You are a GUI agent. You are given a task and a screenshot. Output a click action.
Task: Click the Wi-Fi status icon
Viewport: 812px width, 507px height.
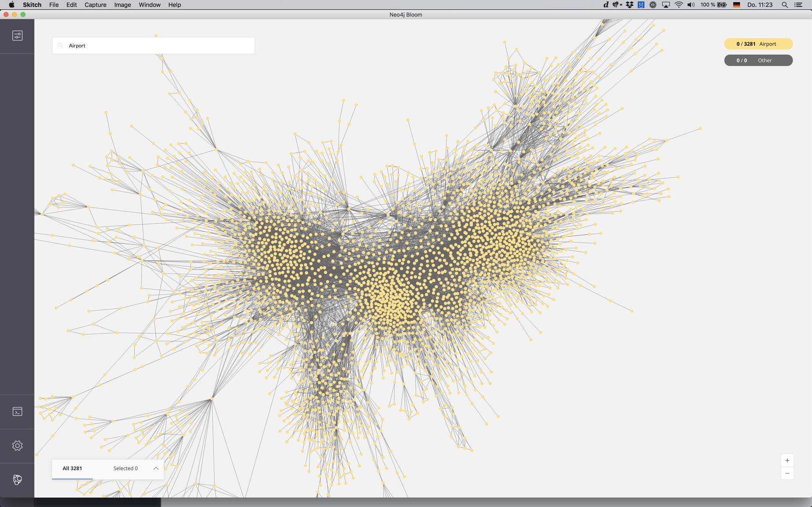679,5
